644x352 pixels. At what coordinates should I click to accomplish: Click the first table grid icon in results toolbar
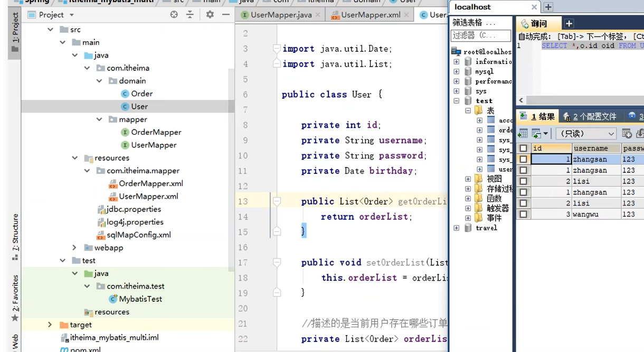point(523,133)
